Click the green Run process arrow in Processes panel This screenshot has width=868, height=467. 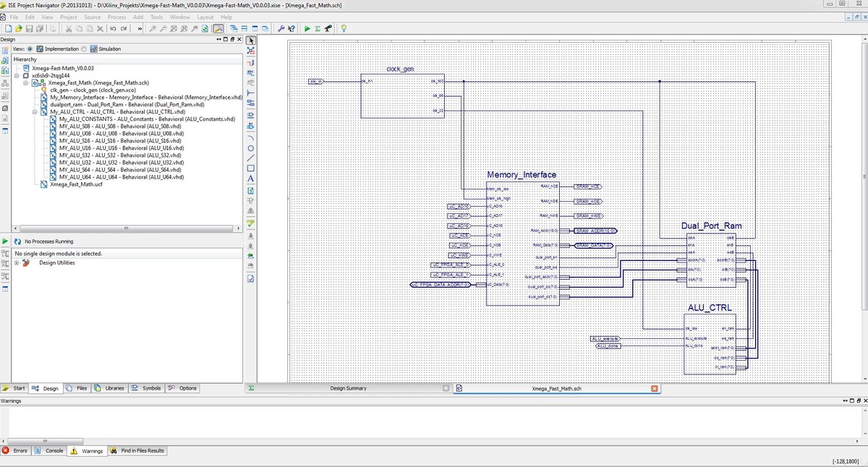coord(5,241)
